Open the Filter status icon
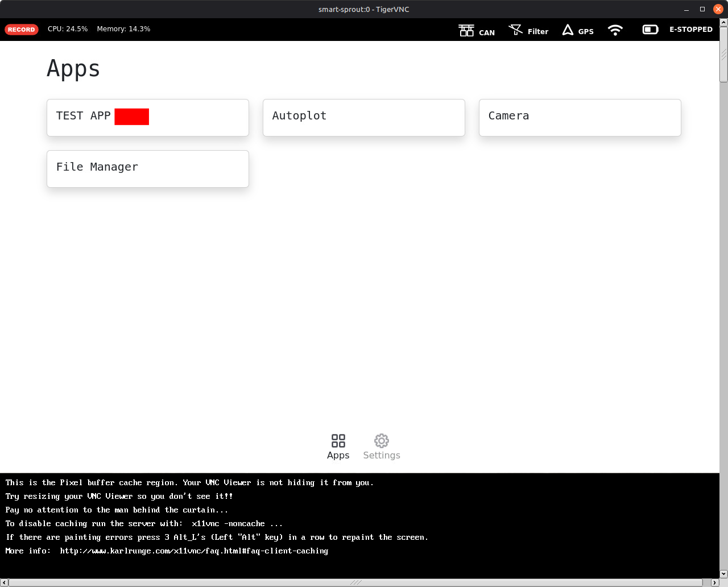Viewport: 728px width, 587px height. (x=516, y=30)
